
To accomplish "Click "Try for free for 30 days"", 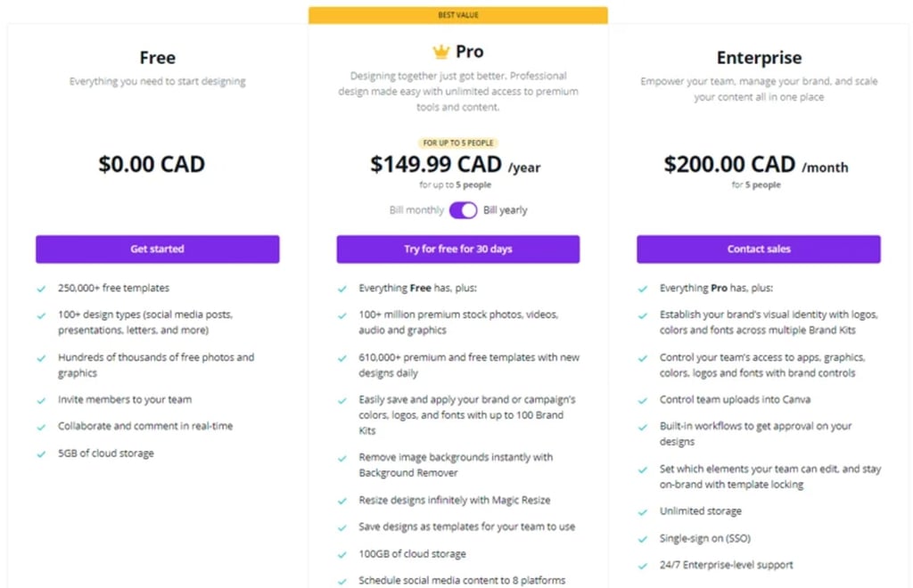I will click(457, 249).
